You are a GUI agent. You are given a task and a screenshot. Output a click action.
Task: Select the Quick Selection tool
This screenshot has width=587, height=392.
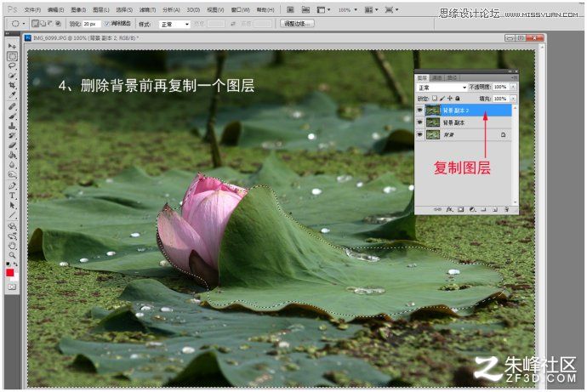click(x=12, y=76)
